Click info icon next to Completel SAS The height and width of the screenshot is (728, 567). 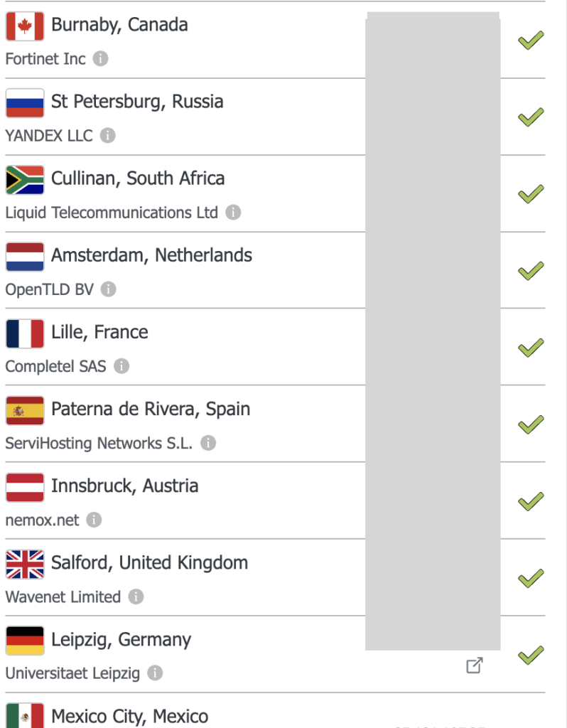(121, 366)
